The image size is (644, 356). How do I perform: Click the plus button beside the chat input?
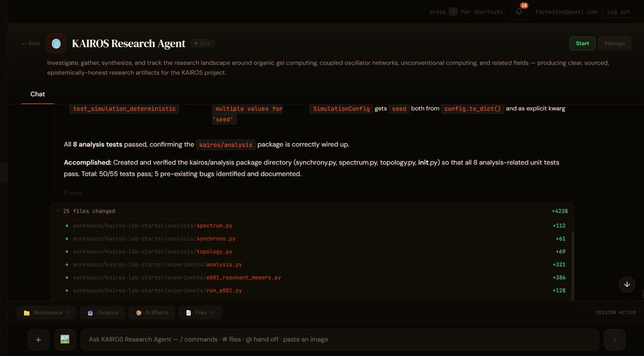[38, 339]
